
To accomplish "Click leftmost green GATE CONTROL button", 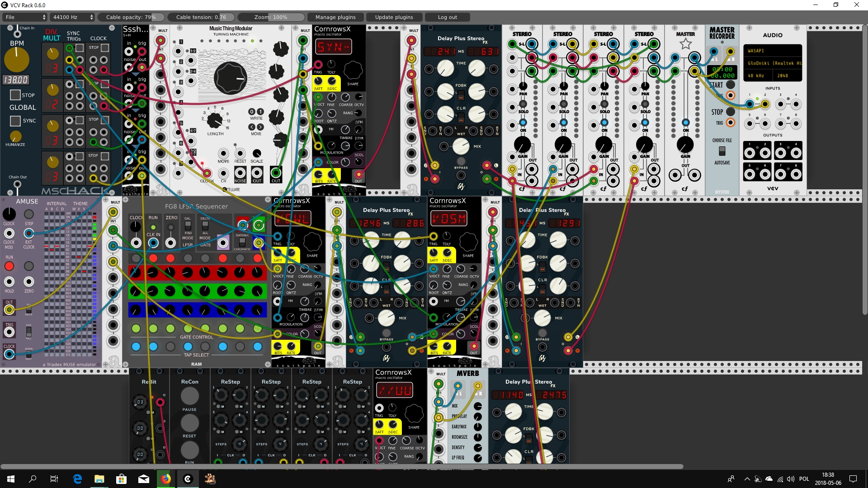I will point(136,328).
